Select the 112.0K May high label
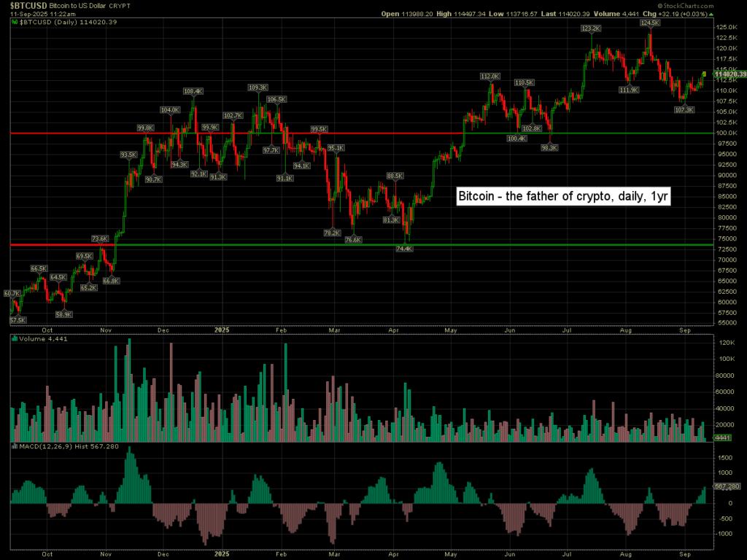This screenshot has width=747, height=560. [x=489, y=76]
